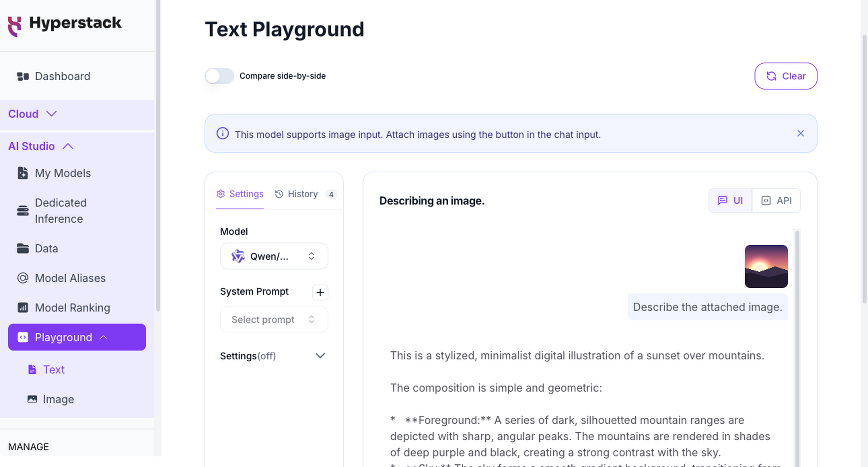Click the Text document icon
Viewport: 868px width, 467px height.
[32, 369]
